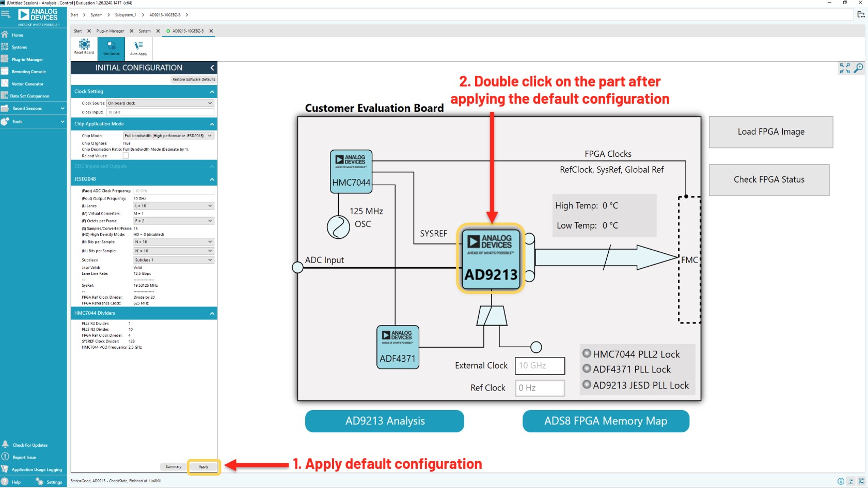
Task: Click the HMC7044 PLL2 Lock indicator
Action: [587, 353]
